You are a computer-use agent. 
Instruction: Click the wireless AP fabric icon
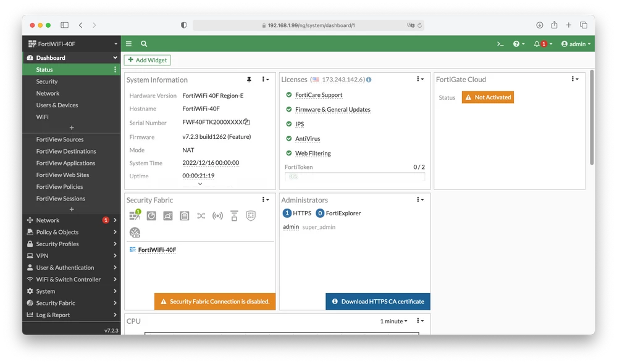coord(217,215)
